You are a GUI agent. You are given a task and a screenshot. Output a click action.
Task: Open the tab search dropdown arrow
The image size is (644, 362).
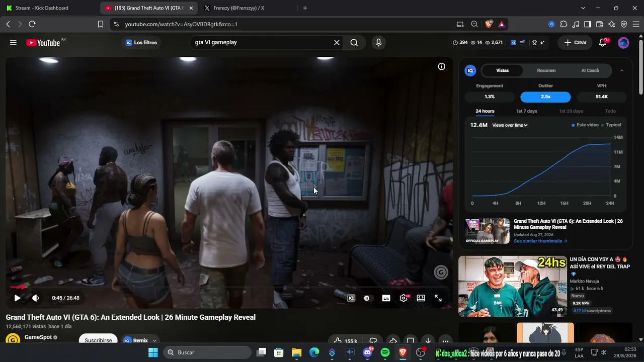583,8
